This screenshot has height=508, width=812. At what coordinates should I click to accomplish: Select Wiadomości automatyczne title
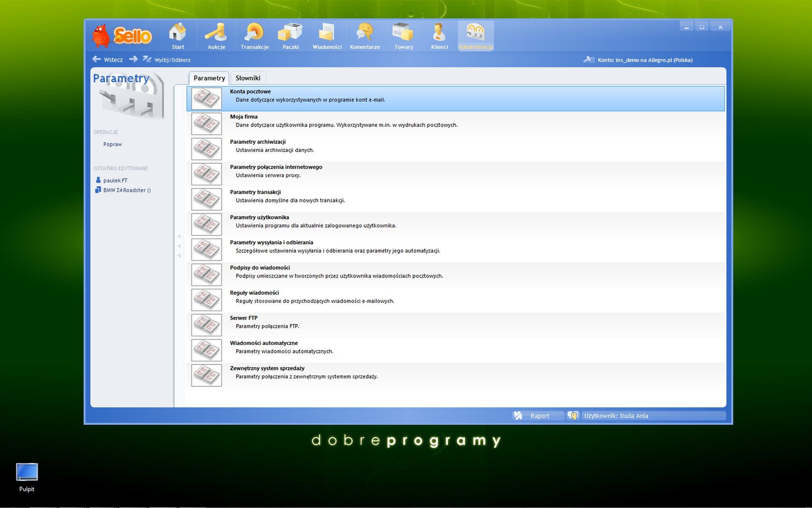[x=264, y=343]
